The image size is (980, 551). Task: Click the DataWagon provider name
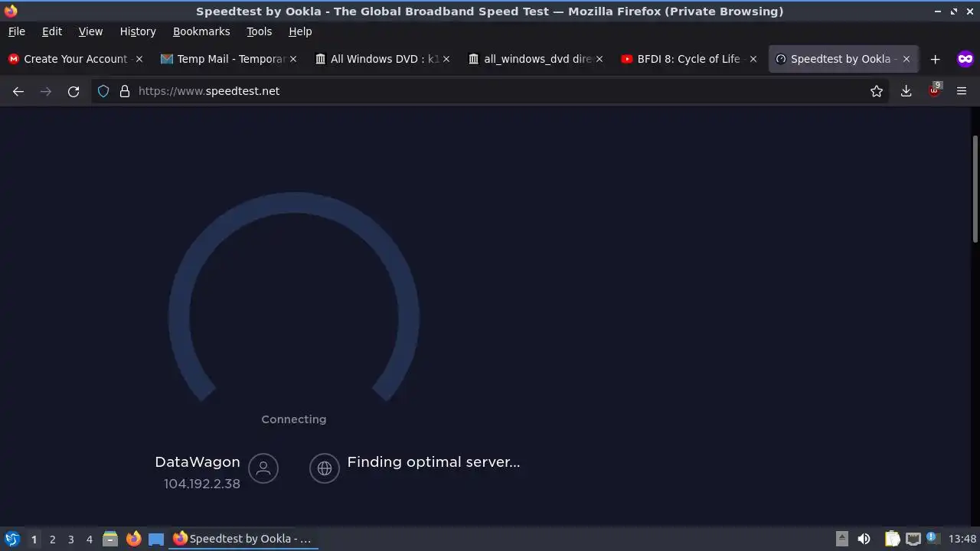tap(198, 461)
